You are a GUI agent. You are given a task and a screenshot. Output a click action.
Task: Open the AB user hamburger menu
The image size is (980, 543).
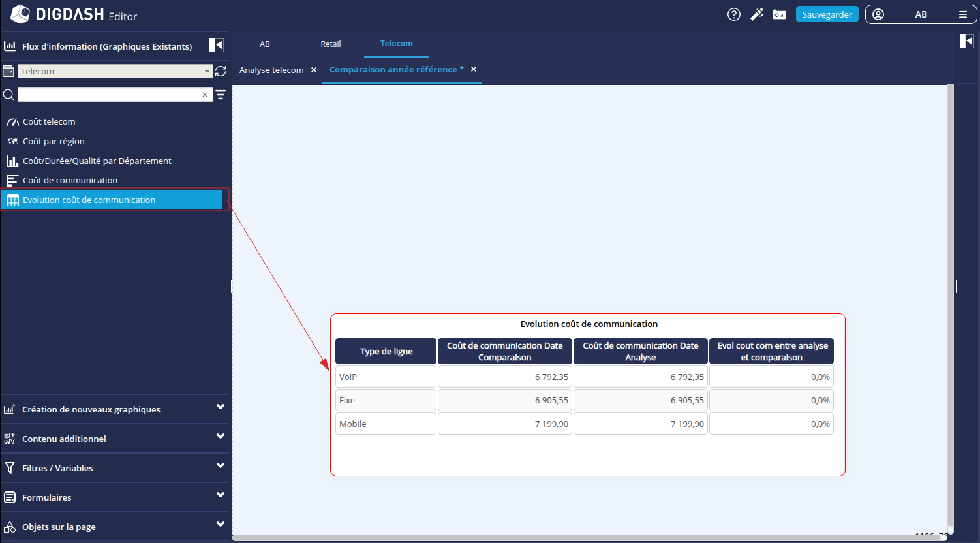963,14
